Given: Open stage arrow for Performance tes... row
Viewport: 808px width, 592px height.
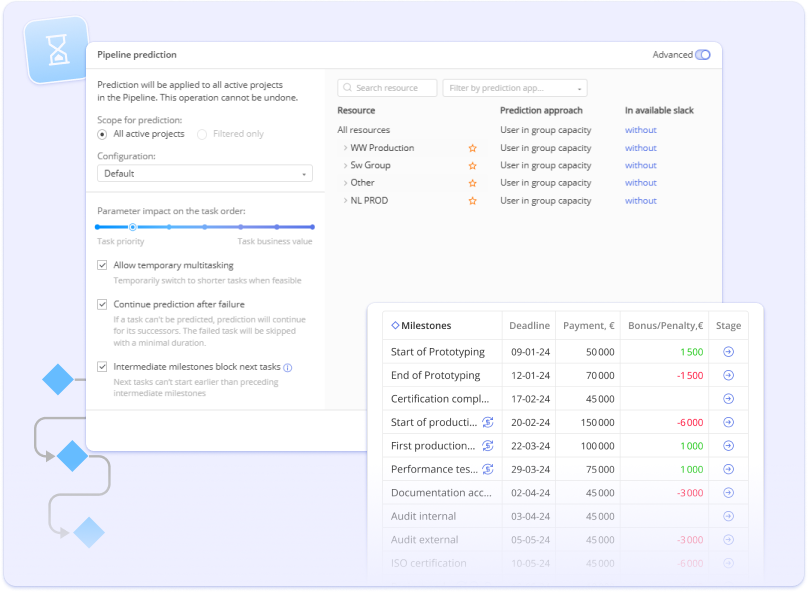Looking at the screenshot, I should [728, 469].
